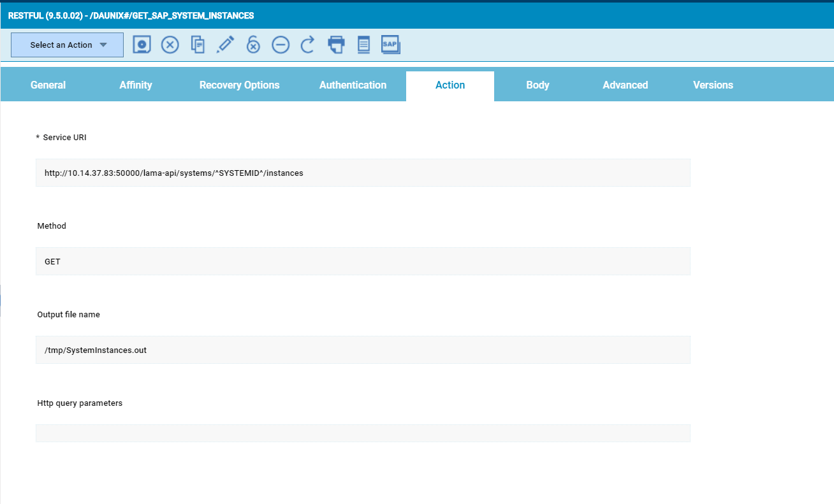
Task: Click the circled minus delete icon
Action: point(281,45)
